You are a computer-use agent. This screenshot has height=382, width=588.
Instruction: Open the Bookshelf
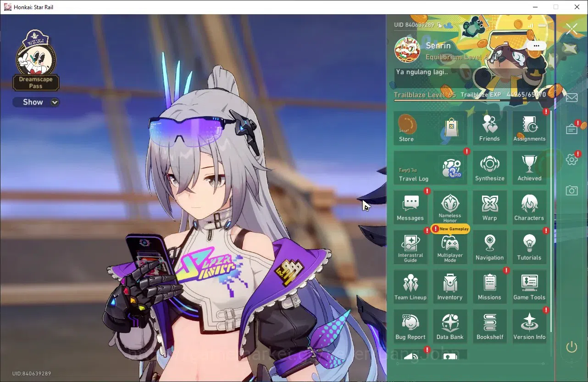[489, 326]
